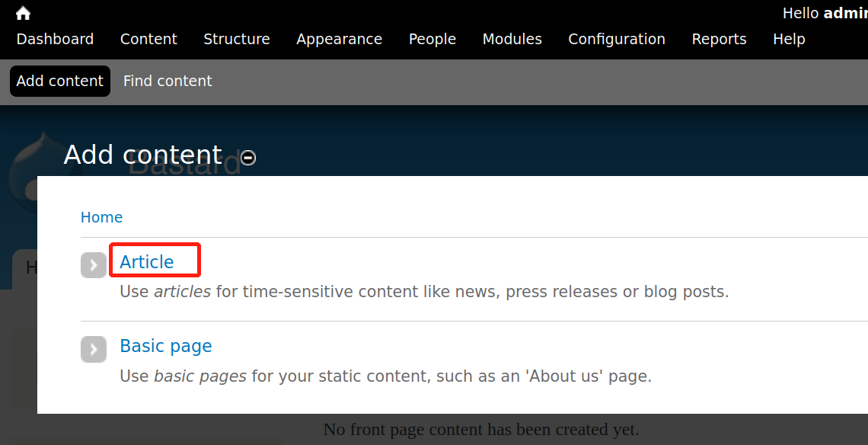Choose the Basic page content type
Screen dimensions: 868x445
pos(166,346)
